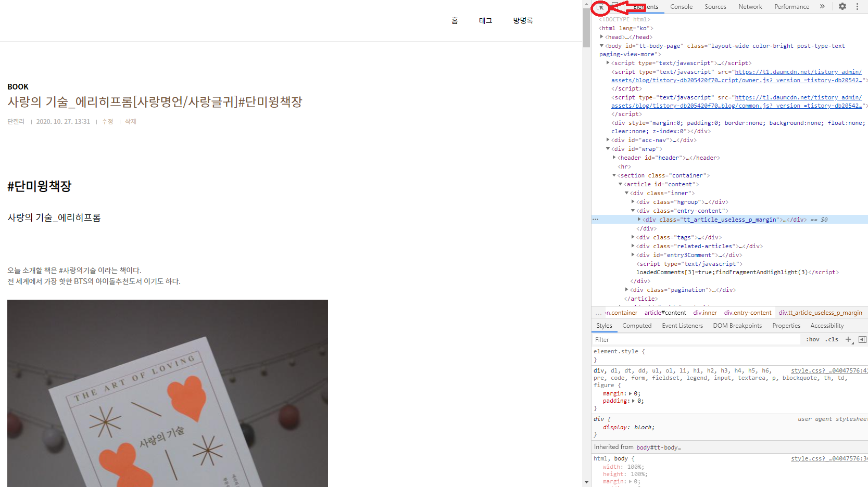Select the Styles pane tab
Viewport: 868px width, 487px height.
[x=604, y=326]
